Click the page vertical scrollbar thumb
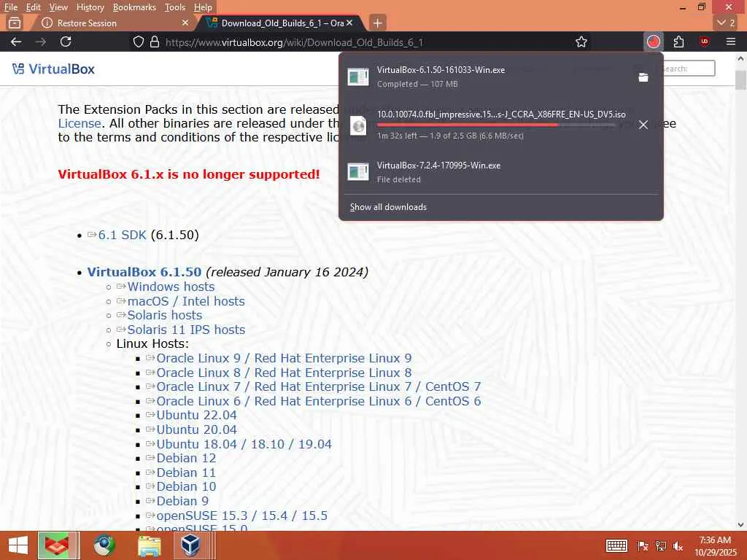The width and height of the screenshot is (747, 560). tap(740, 80)
